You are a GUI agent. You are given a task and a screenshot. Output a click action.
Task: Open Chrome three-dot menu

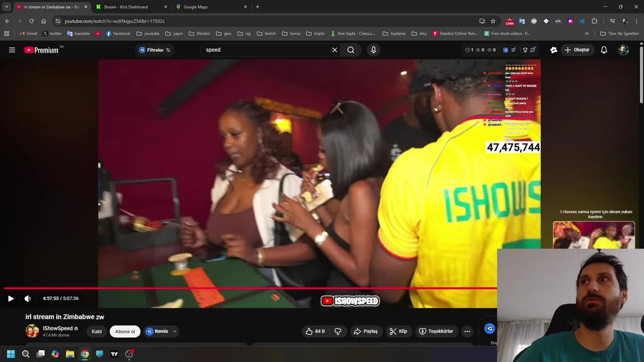tap(636, 21)
